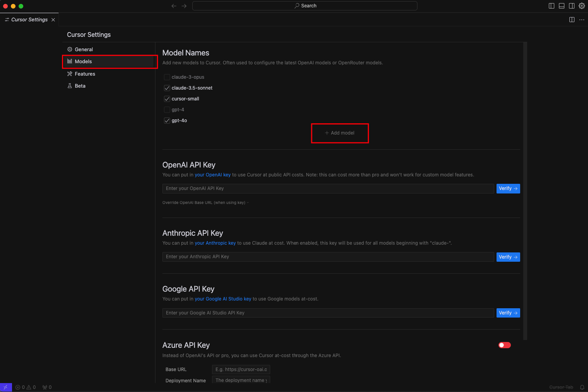Toggle primary sidebar layout icon
This screenshot has width=588, height=392.
(552, 6)
